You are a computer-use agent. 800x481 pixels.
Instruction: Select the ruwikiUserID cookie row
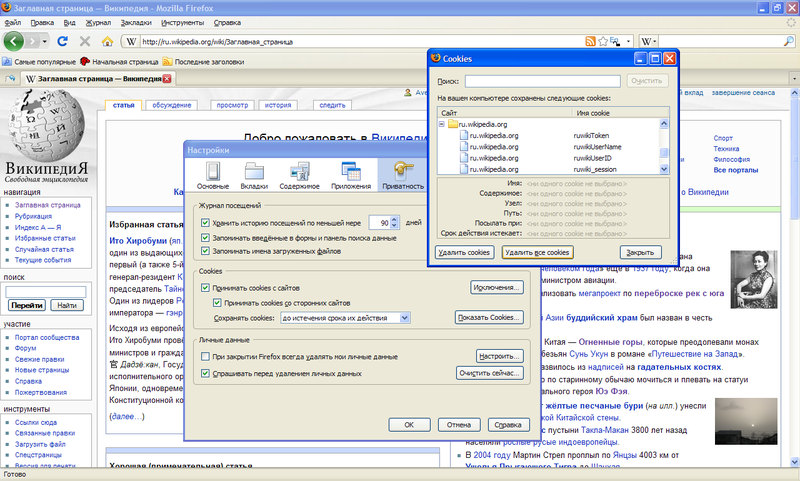click(548, 158)
